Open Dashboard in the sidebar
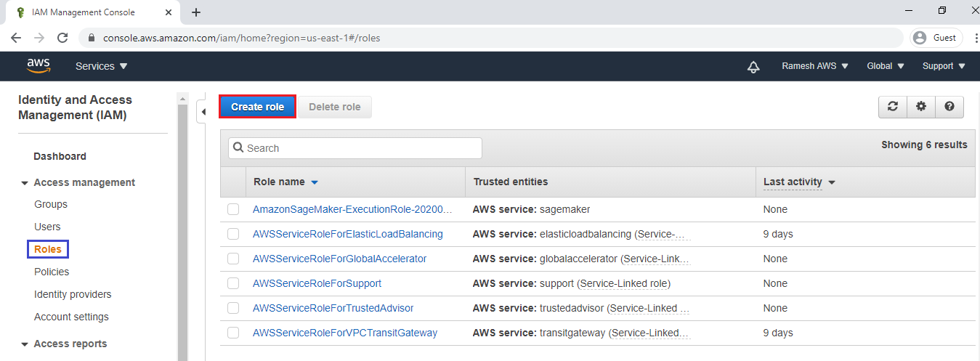The width and height of the screenshot is (980, 361). point(60,156)
